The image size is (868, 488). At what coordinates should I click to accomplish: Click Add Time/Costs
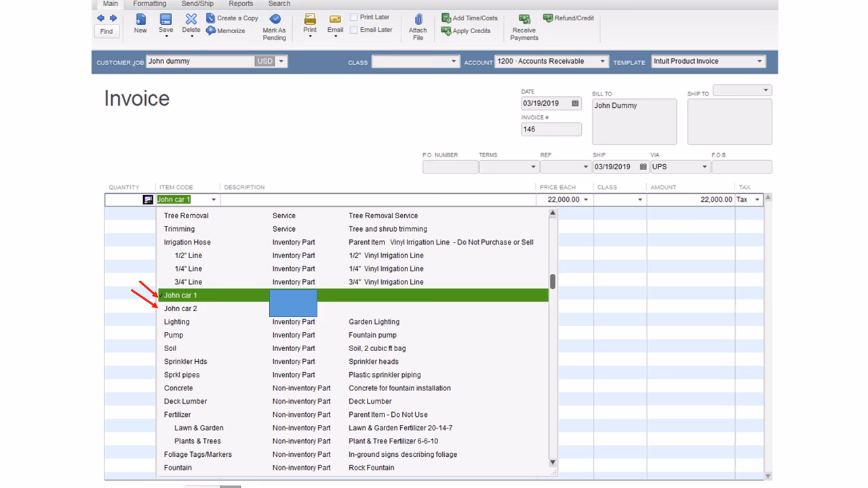tap(469, 18)
